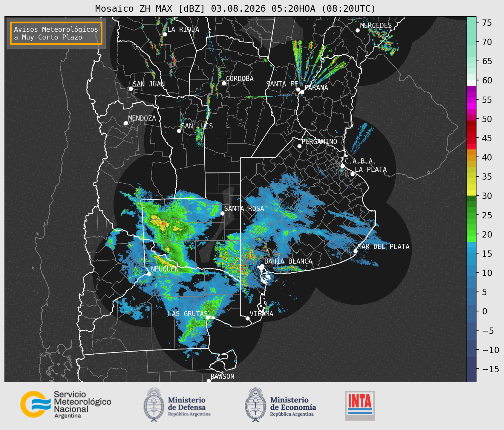Select the Mar del Plata marker
The image size is (504, 430).
tap(356, 251)
